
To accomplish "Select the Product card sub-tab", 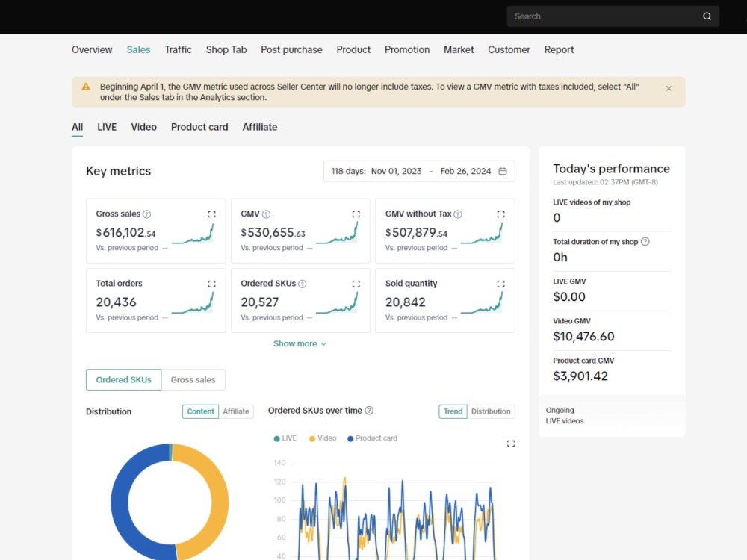I will coord(199,127).
